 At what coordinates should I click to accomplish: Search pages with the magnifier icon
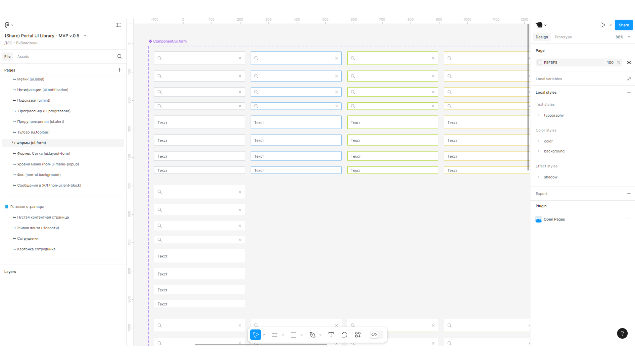119,56
